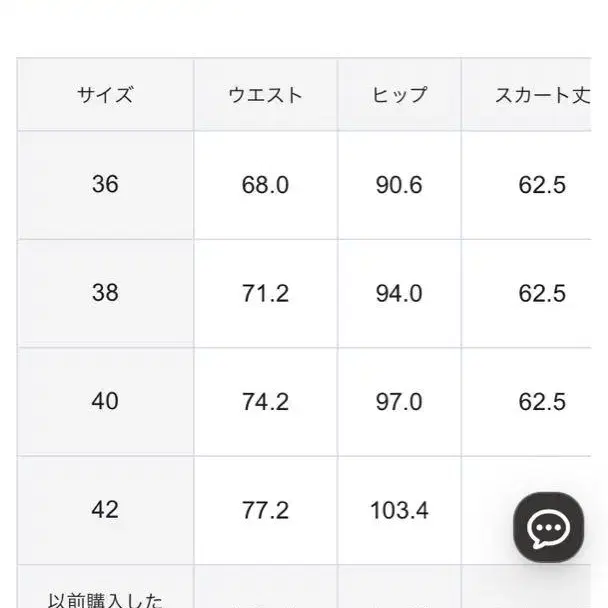Click the スカート丈 column header
608x608 pixels.
pos(543,96)
